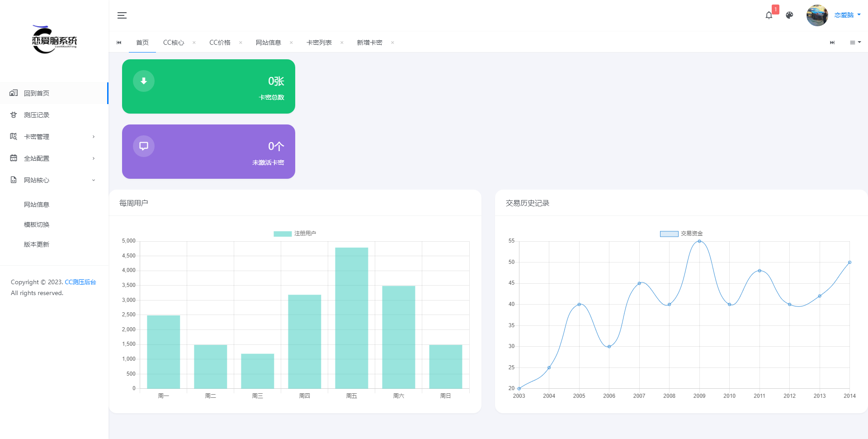Click the user avatar picture

pyautogui.click(x=817, y=15)
